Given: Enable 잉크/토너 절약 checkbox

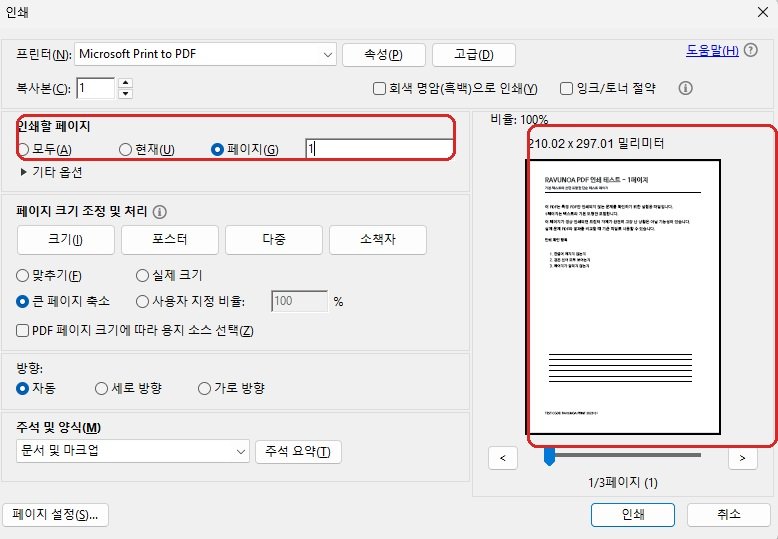Looking at the screenshot, I should (x=566, y=88).
